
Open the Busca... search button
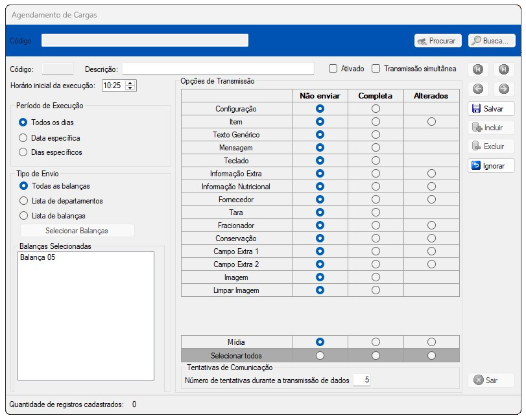coord(492,41)
